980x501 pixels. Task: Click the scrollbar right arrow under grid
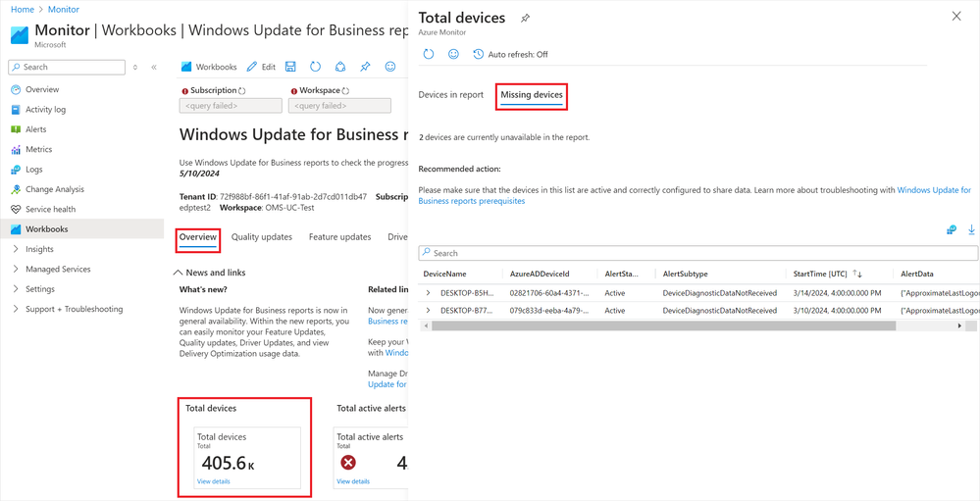pos(960,326)
